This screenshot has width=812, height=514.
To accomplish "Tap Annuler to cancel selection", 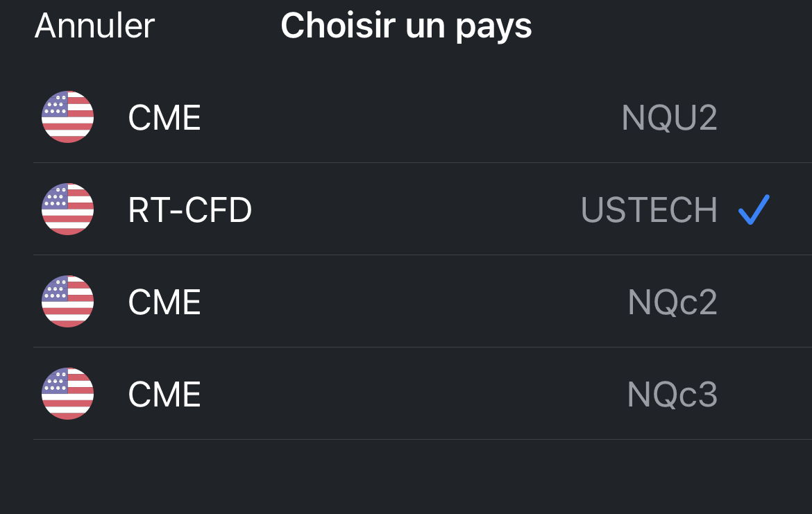I will pyautogui.click(x=94, y=26).
